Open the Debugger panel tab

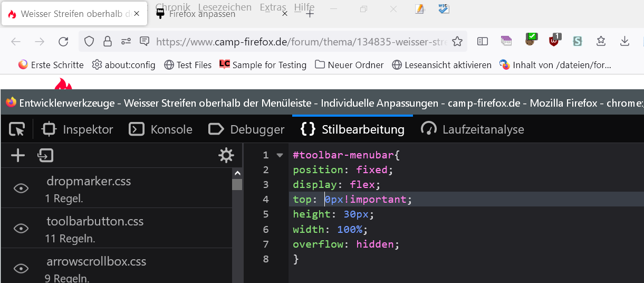coord(246,129)
